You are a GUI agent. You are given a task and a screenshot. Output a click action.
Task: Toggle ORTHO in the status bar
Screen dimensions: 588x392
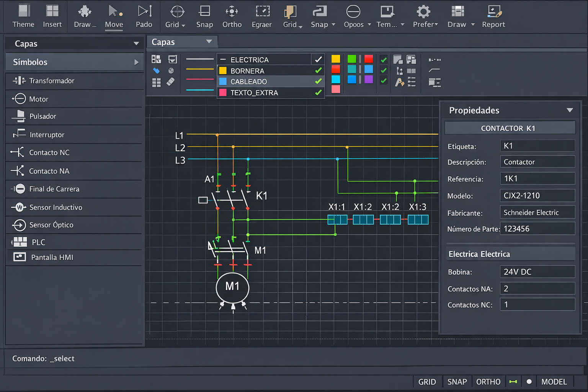pyautogui.click(x=488, y=382)
